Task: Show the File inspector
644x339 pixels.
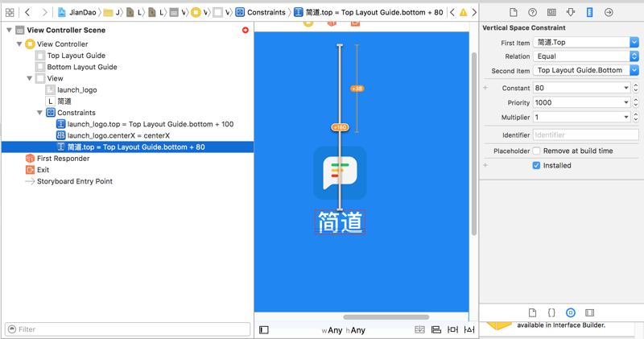Action: pyautogui.click(x=514, y=12)
